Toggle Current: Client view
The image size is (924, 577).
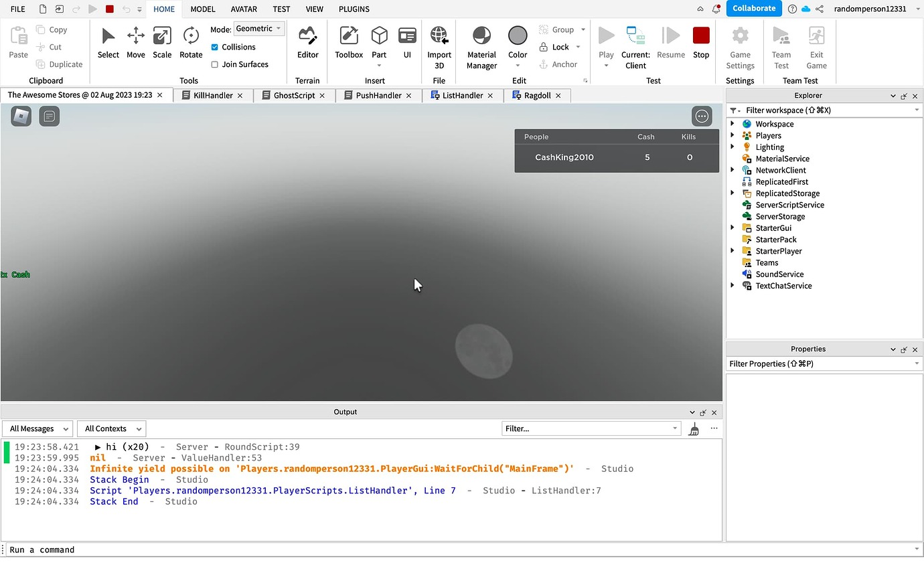tap(635, 48)
